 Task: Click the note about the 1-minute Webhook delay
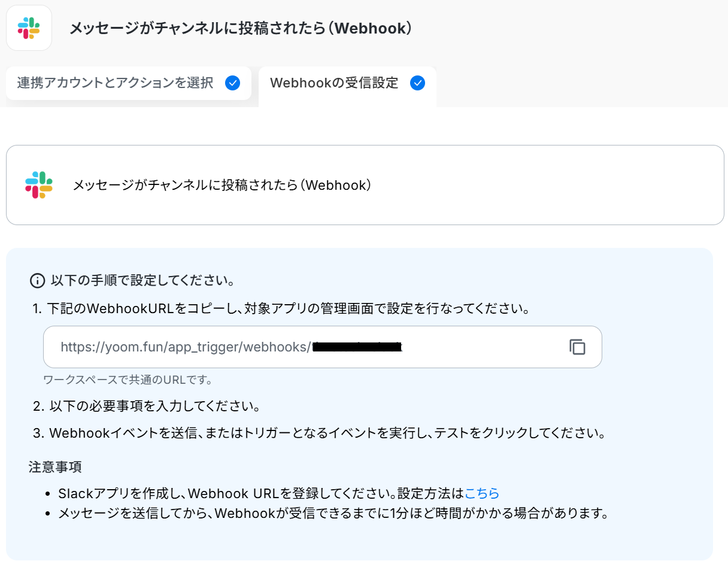tap(333, 513)
